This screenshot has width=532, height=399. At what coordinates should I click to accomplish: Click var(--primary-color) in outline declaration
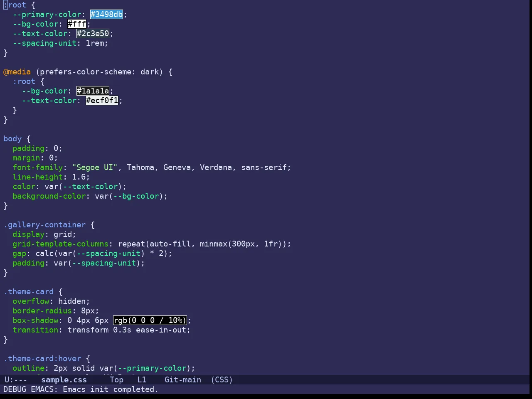pyautogui.click(x=145, y=368)
